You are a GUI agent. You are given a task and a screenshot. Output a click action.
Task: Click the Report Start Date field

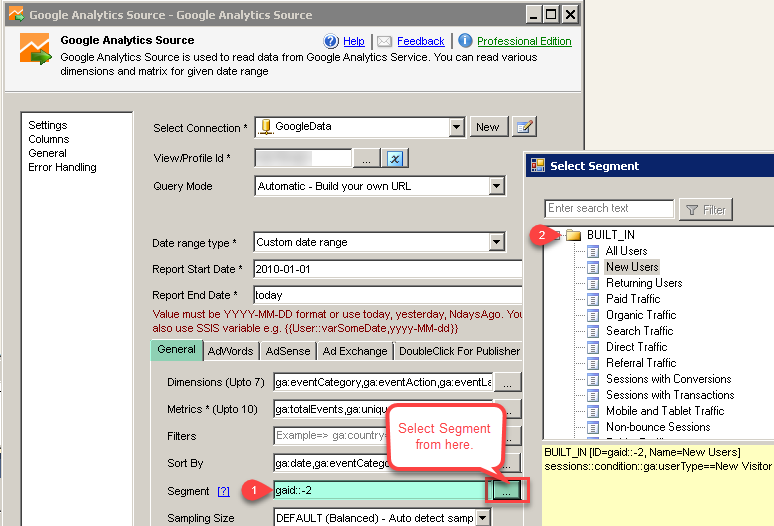(x=387, y=269)
